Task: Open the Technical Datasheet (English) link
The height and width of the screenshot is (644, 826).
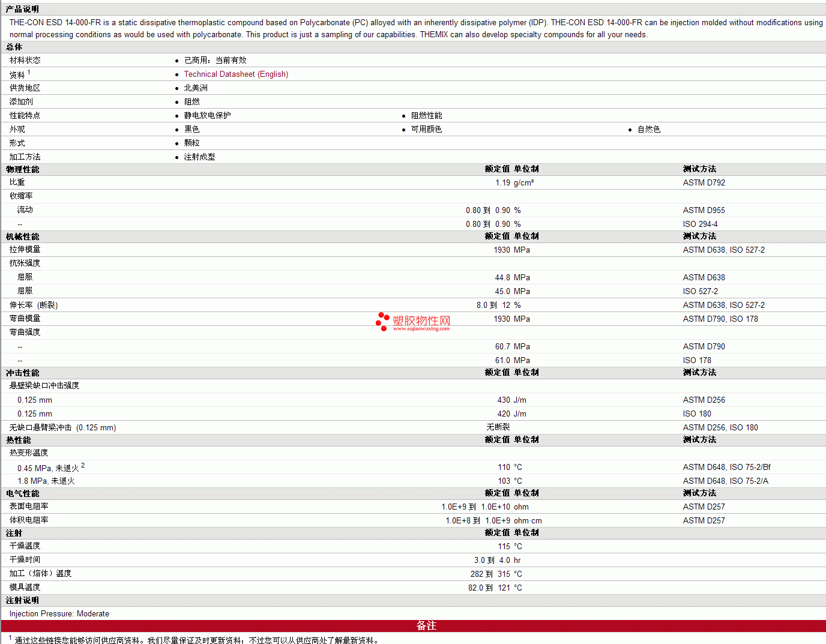Action: 236,74
